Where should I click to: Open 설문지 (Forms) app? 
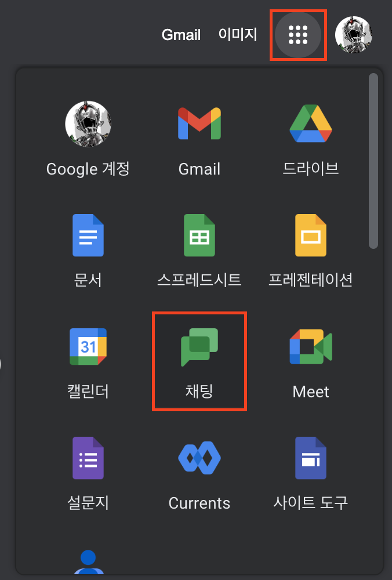point(88,473)
